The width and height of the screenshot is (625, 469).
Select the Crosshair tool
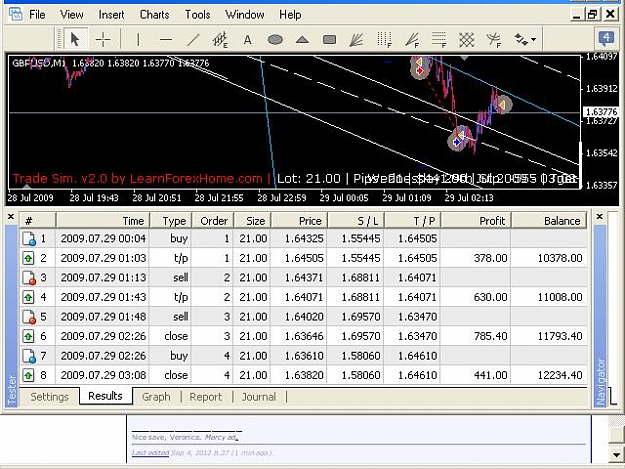pyautogui.click(x=103, y=39)
